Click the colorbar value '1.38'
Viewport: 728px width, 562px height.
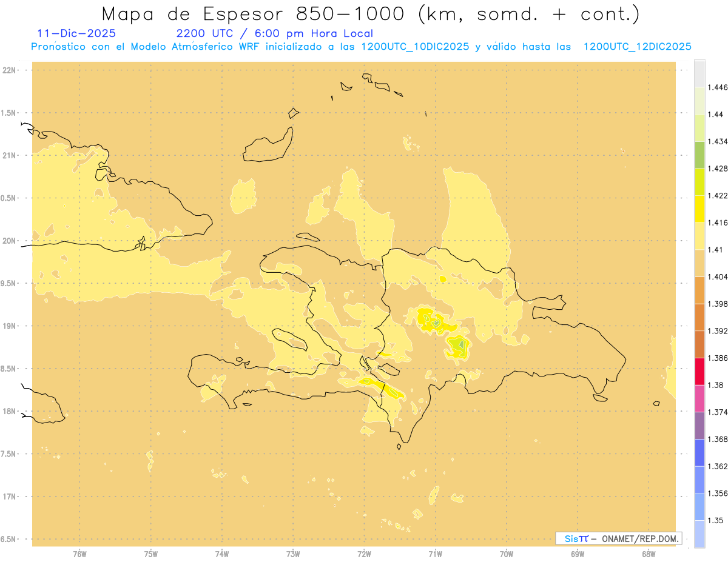click(715, 385)
